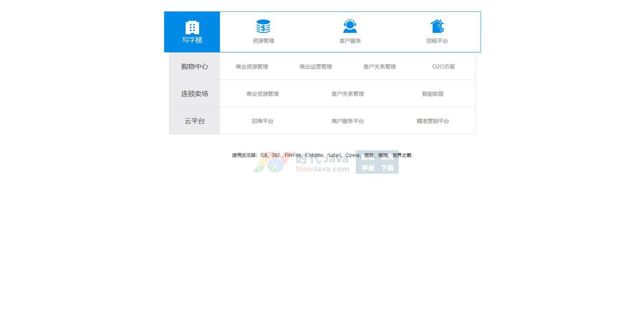644x324 pixels.
Task: Select the 精准营销平台 link
Action: [x=432, y=121]
